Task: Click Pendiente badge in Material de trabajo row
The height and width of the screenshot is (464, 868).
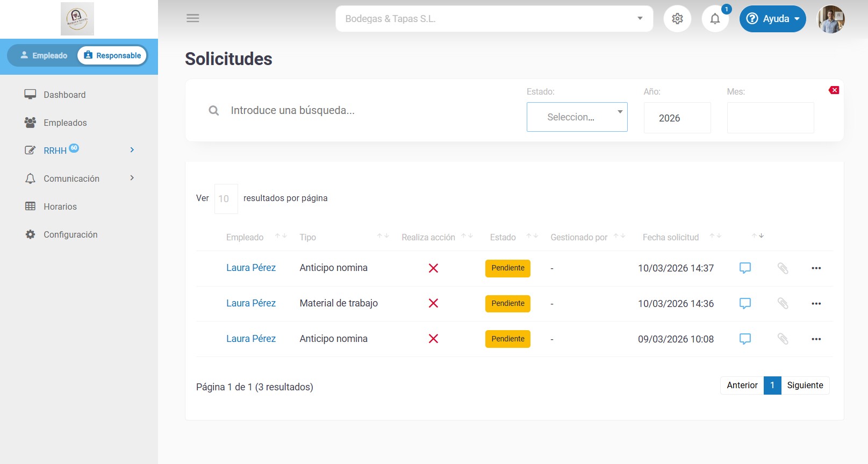Action: pos(508,304)
